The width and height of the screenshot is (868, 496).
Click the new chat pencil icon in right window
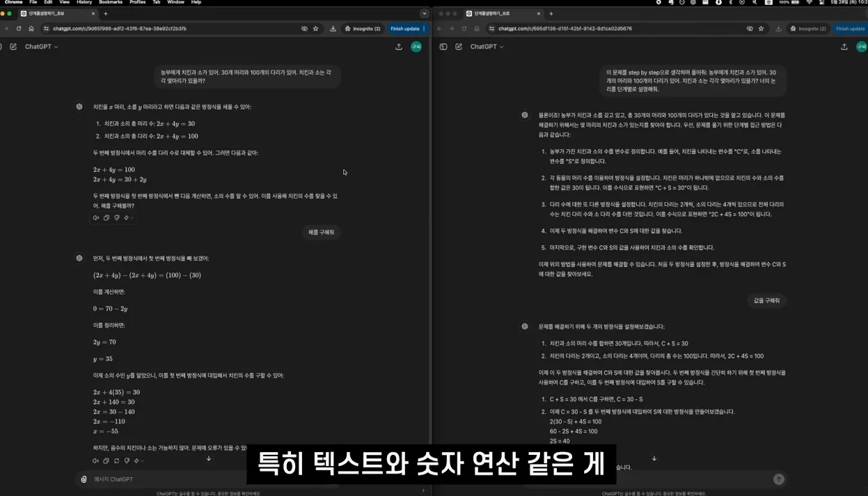pyautogui.click(x=459, y=47)
